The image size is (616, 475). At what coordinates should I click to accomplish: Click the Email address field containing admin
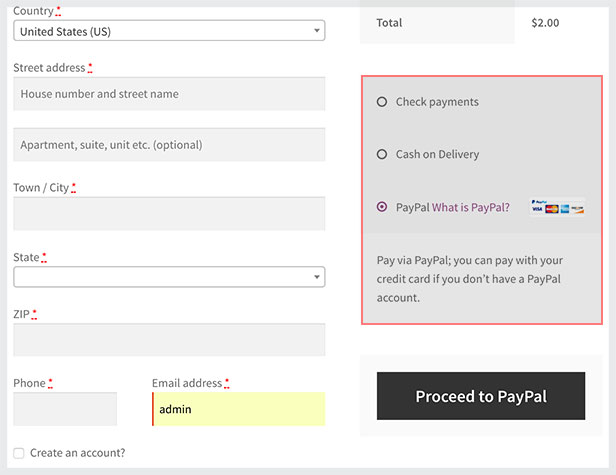pyautogui.click(x=238, y=409)
